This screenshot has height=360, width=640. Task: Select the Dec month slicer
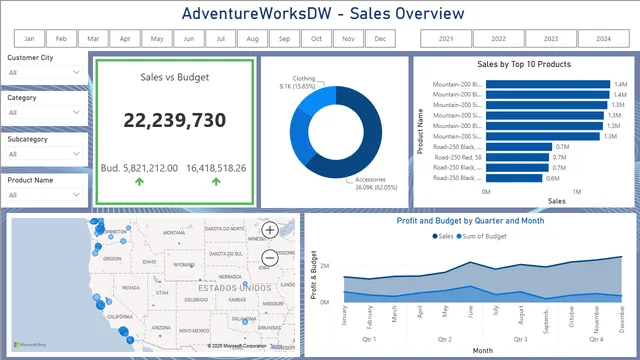coord(380,39)
